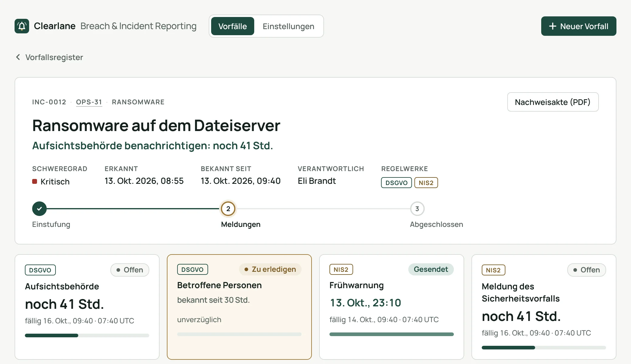
Task: Open the Betroffene Personen card title
Action: 219,285
